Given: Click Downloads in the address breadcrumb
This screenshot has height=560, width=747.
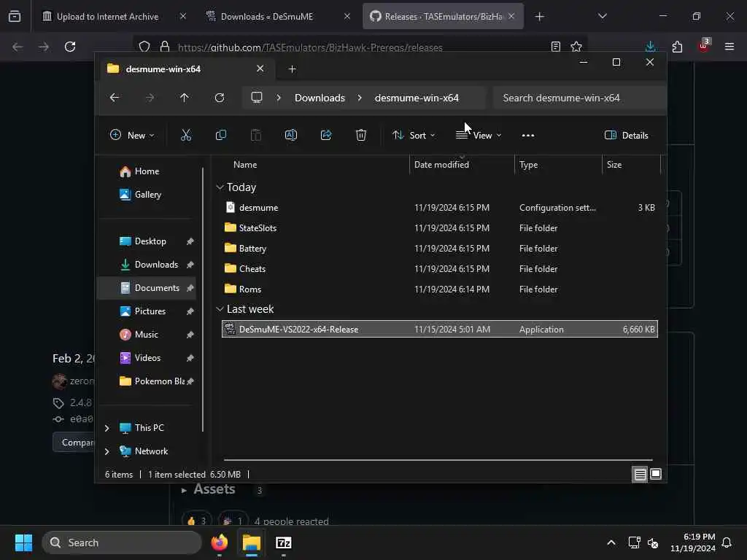Looking at the screenshot, I should 320,98.
